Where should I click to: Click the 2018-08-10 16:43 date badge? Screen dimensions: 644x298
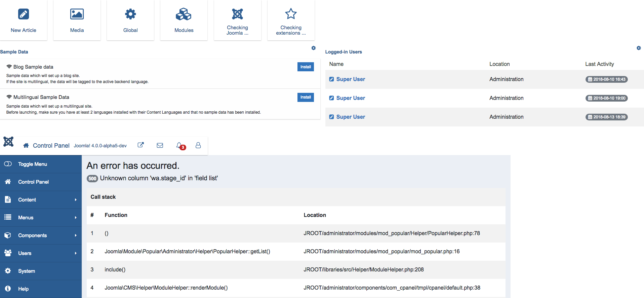607,79
